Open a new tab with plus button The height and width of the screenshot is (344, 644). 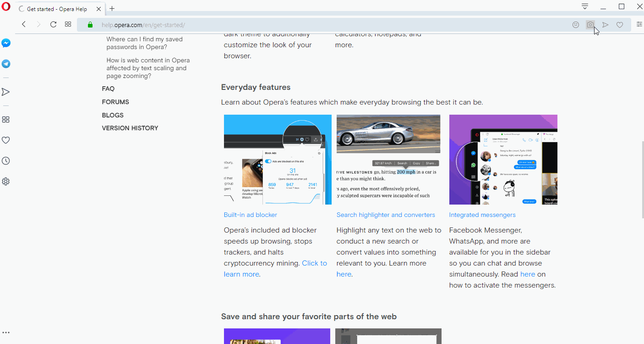tap(112, 9)
